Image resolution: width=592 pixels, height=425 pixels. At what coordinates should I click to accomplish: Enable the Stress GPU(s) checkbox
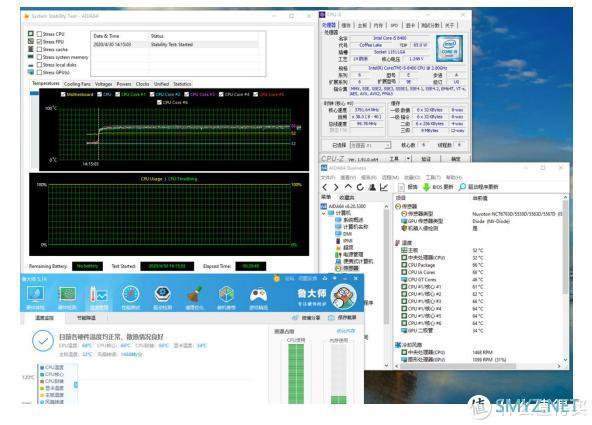point(39,72)
